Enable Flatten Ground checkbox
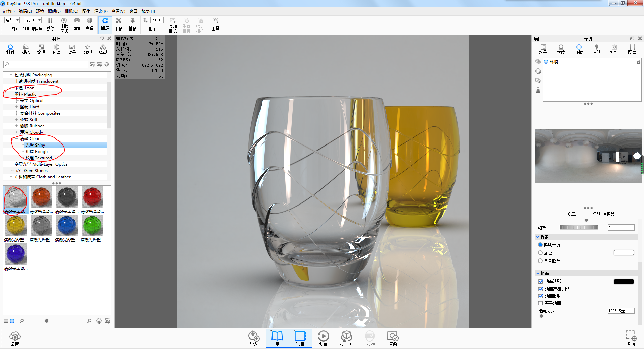This screenshot has height=349, width=644. click(x=540, y=303)
